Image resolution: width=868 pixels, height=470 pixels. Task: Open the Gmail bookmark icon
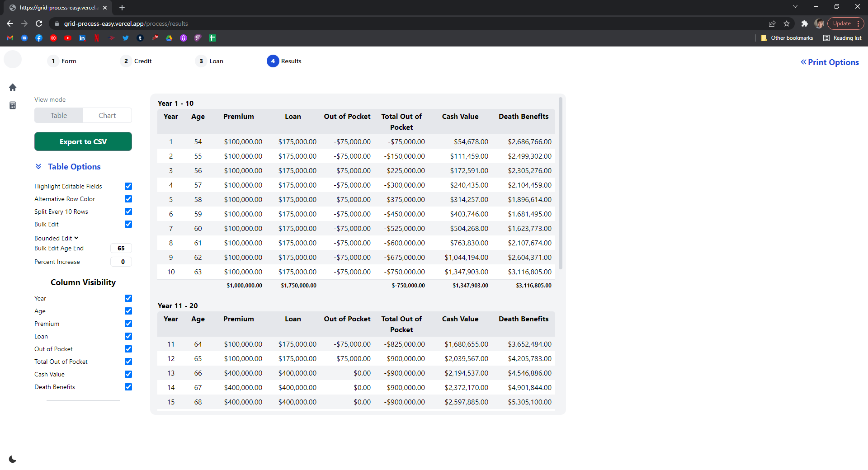tap(10, 38)
